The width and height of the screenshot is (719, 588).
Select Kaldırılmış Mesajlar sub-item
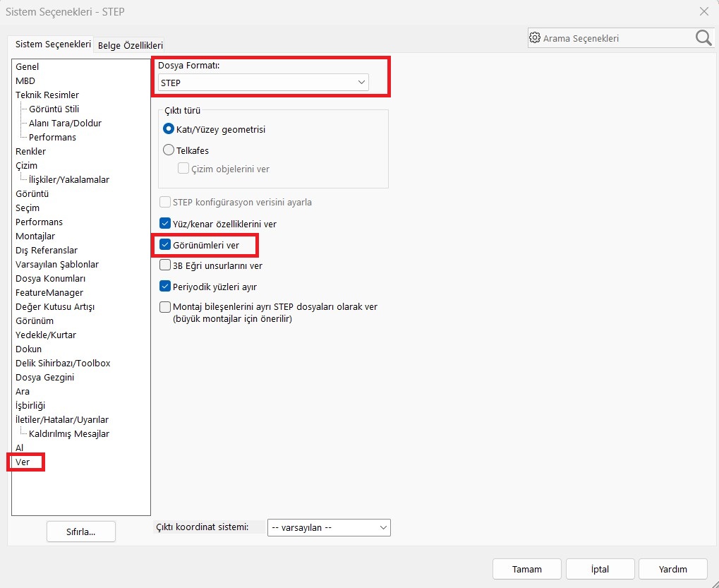tap(68, 434)
